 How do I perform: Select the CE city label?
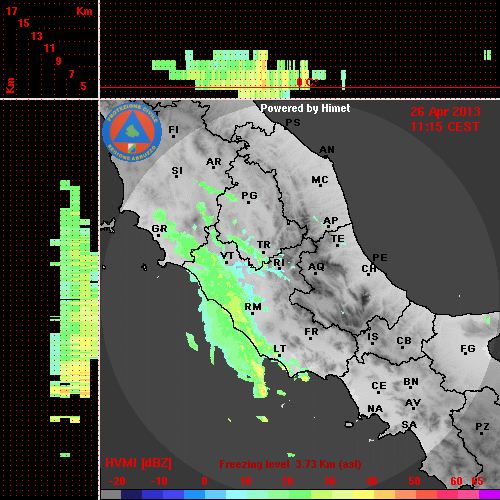379,386
